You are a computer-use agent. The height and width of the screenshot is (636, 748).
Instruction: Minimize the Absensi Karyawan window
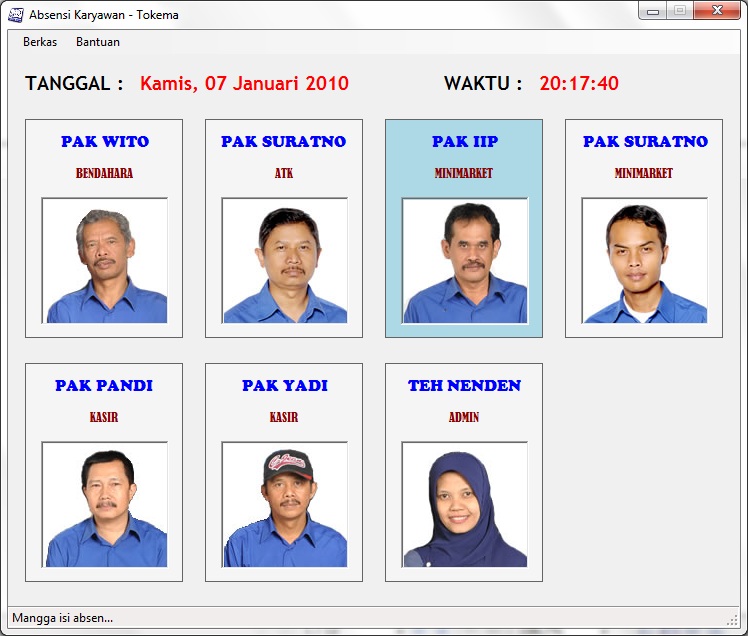click(x=653, y=11)
